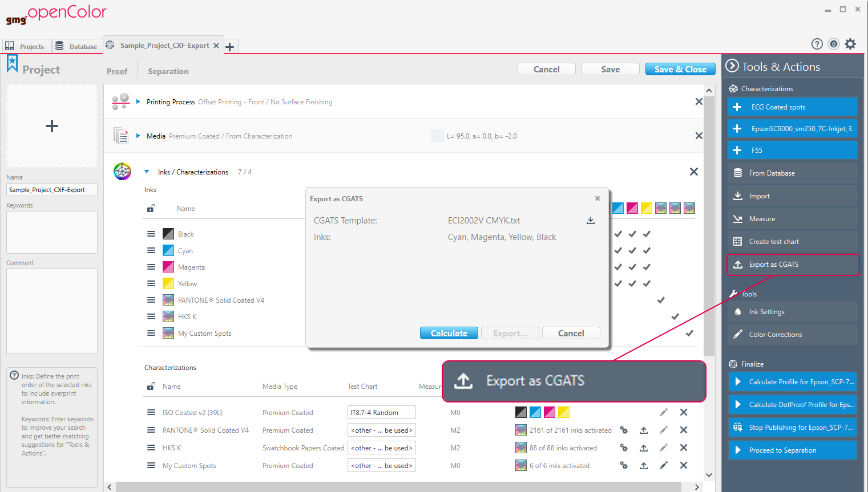Open the Separation tab

click(168, 71)
